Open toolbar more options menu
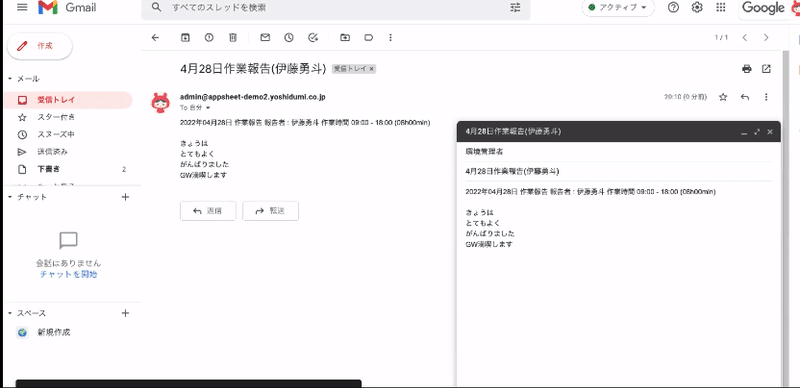Image resolution: width=800 pixels, height=388 pixels. (x=391, y=37)
